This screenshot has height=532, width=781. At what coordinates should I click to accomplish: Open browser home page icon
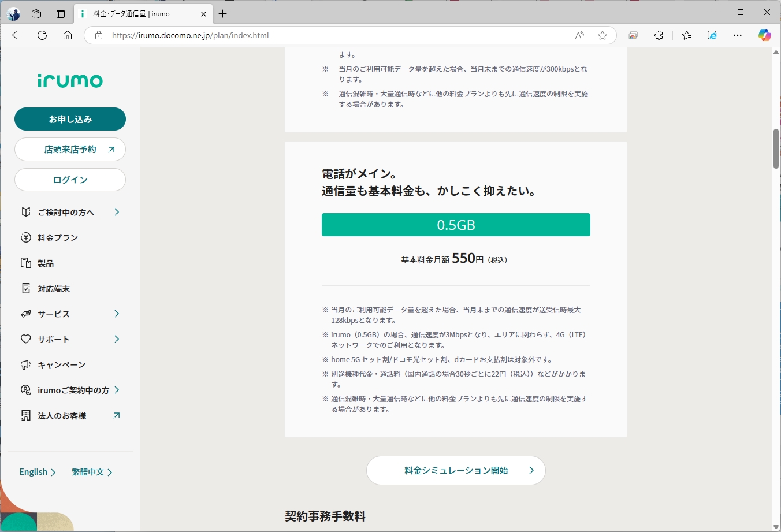[x=68, y=35]
